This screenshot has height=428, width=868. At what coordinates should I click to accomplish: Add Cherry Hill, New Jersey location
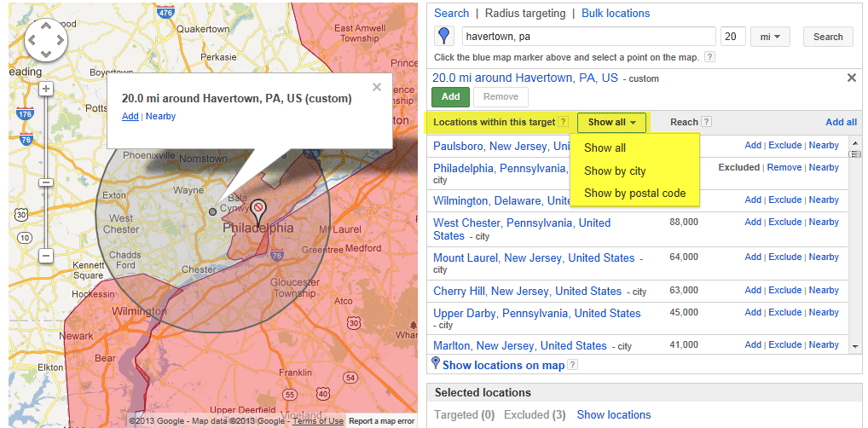pos(753,290)
